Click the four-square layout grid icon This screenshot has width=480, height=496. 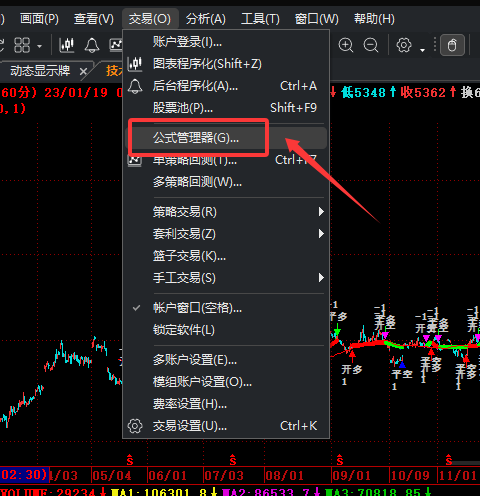(x=22, y=45)
